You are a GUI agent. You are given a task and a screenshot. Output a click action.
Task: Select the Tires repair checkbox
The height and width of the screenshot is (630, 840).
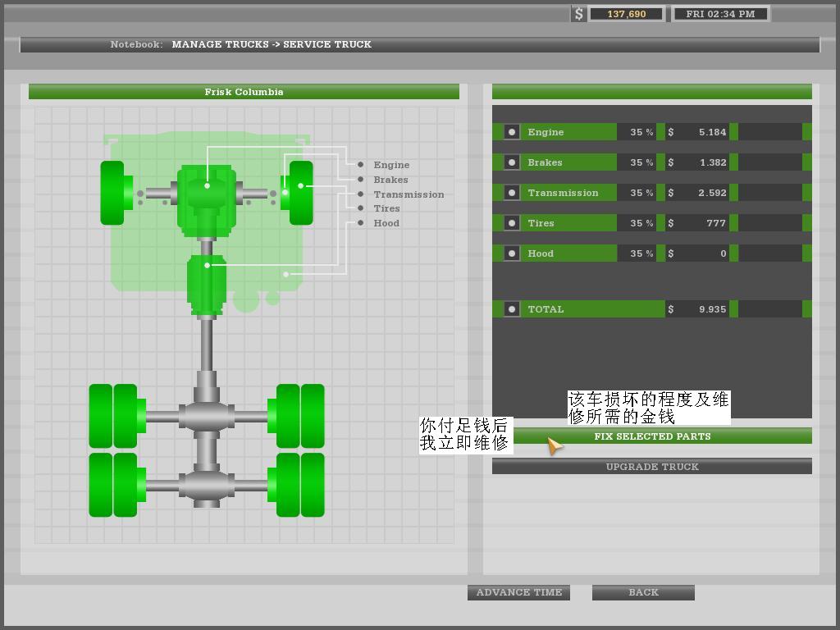pyautogui.click(x=511, y=223)
